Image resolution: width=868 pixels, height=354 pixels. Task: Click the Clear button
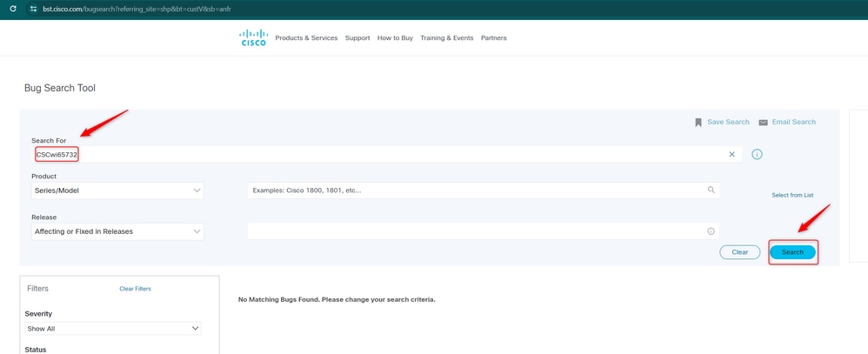point(739,252)
